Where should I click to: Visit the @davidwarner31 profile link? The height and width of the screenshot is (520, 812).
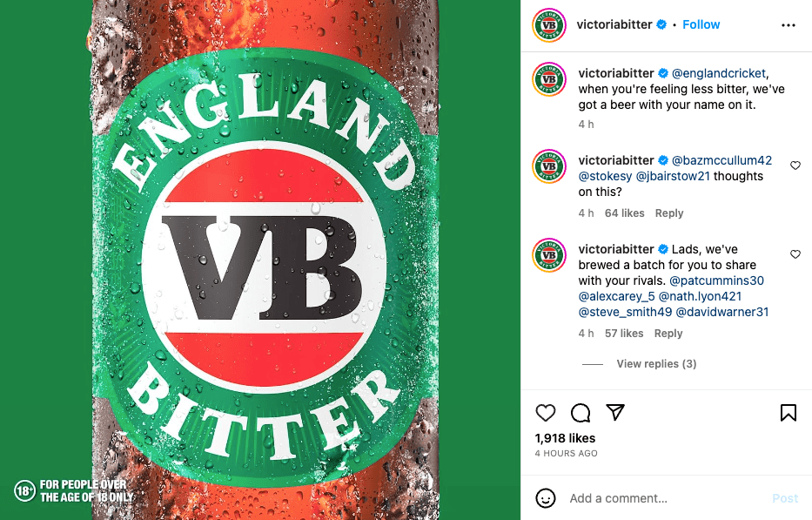click(x=722, y=312)
